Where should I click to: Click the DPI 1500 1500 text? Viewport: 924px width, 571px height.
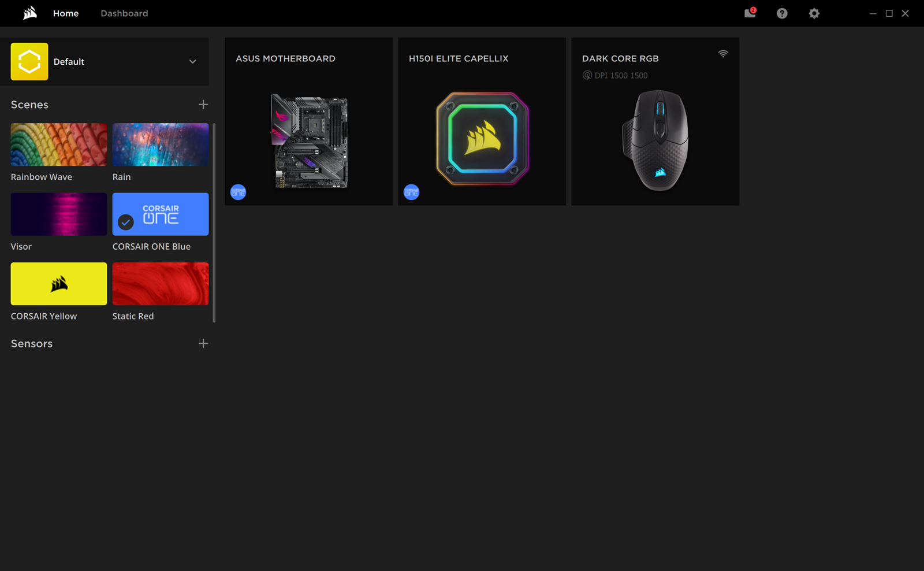point(621,76)
